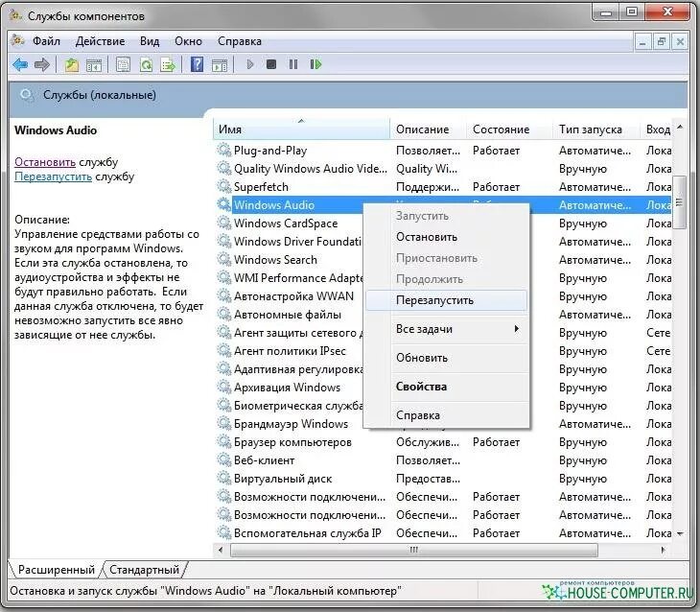Open the Вид menu
Image resolution: width=700 pixels, height=612 pixels.
(150, 41)
